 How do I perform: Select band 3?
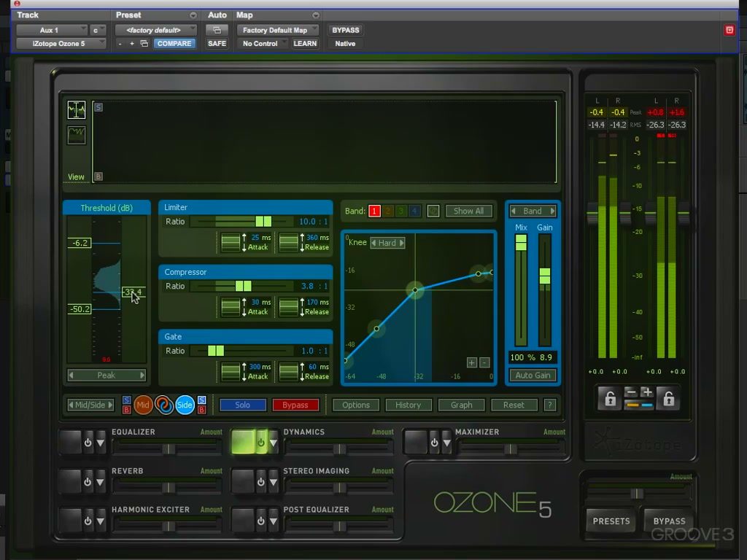(401, 211)
